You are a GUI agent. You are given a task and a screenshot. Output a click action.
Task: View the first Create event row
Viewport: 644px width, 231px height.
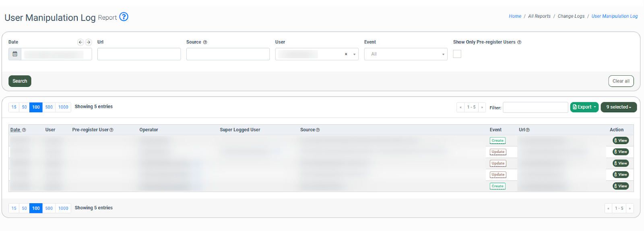(620, 140)
